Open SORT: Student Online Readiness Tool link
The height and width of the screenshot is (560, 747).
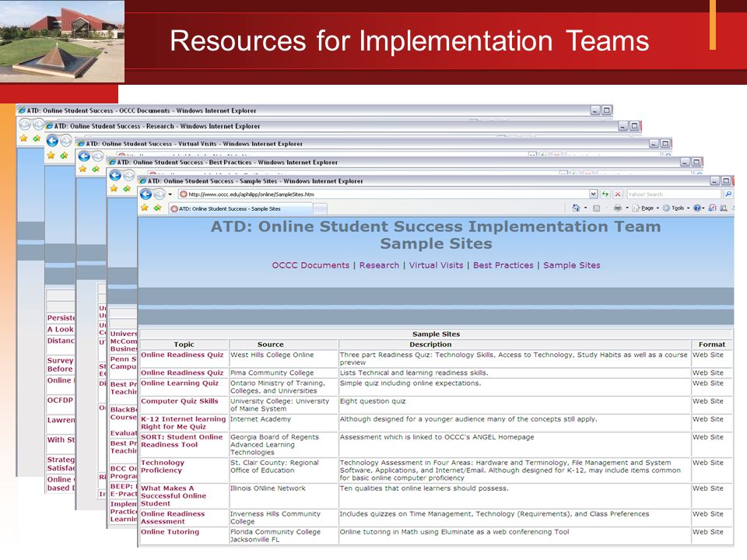point(182,441)
